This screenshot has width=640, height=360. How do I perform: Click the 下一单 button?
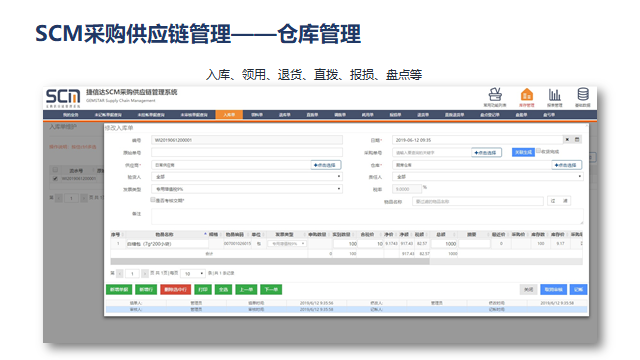tap(271, 290)
